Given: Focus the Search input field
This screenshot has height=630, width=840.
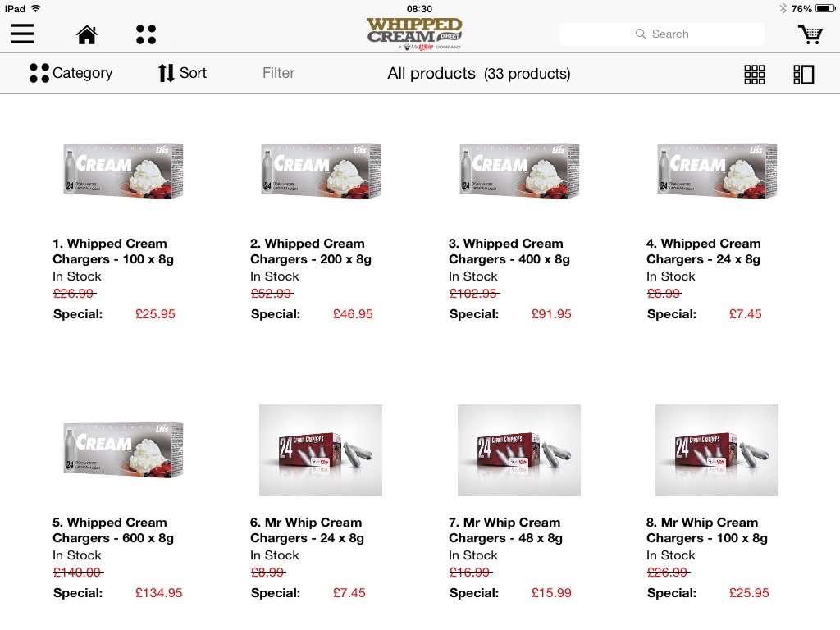Looking at the screenshot, I should [x=662, y=34].
